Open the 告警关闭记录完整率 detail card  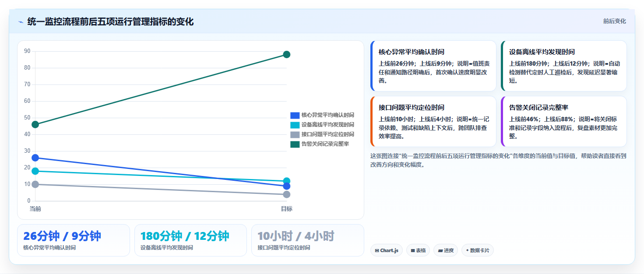pyautogui.click(x=564, y=121)
